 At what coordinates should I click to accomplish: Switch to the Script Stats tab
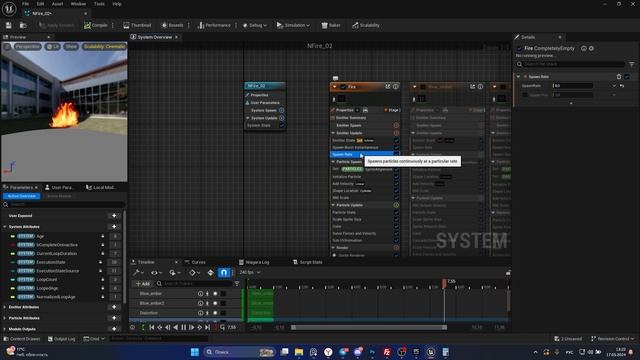click(308, 262)
